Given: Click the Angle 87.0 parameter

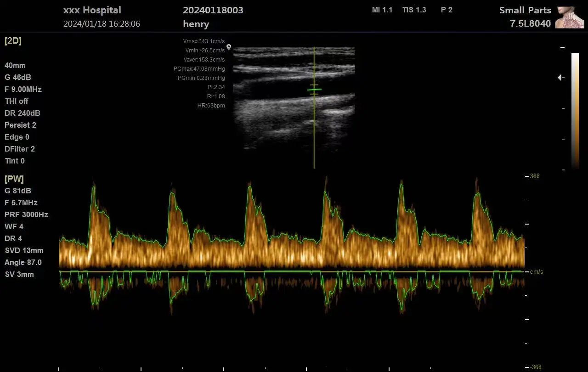Looking at the screenshot, I should click(23, 263).
